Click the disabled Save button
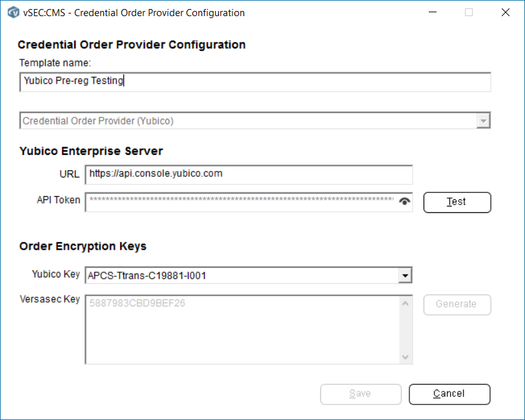Image resolution: width=525 pixels, height=420 pixels. 360,394
